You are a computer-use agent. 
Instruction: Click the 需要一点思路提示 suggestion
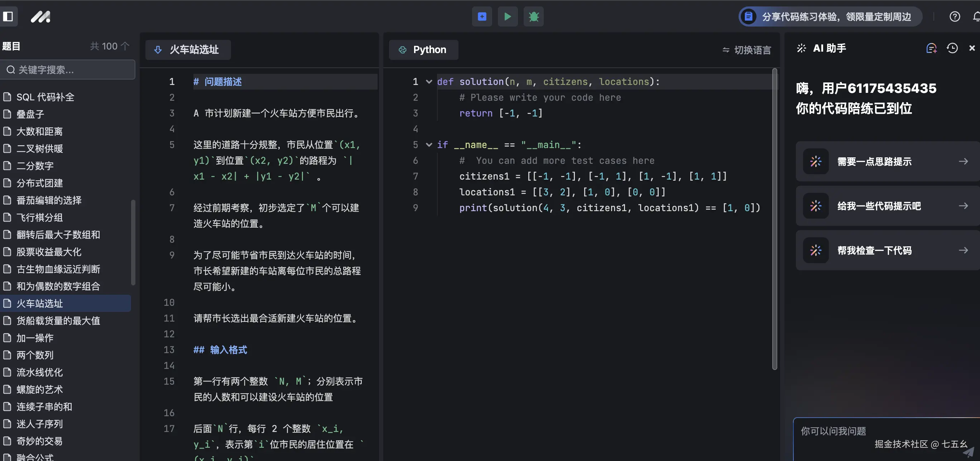[886, 161]
